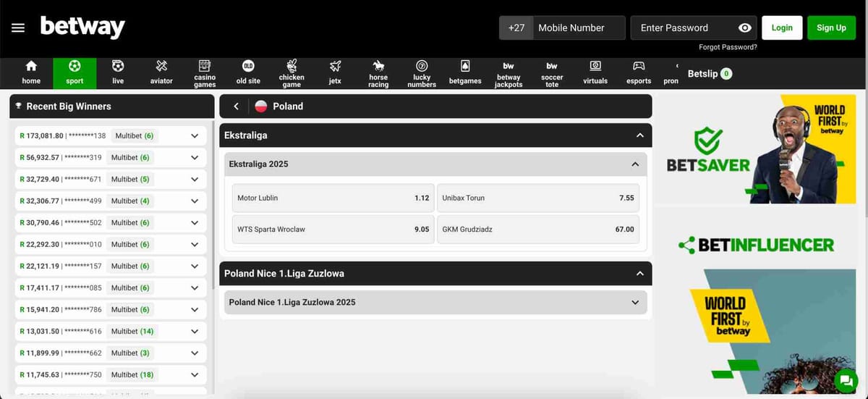868x399 pixels.
Task: Open the live betting section
Action: click(118, 73)
